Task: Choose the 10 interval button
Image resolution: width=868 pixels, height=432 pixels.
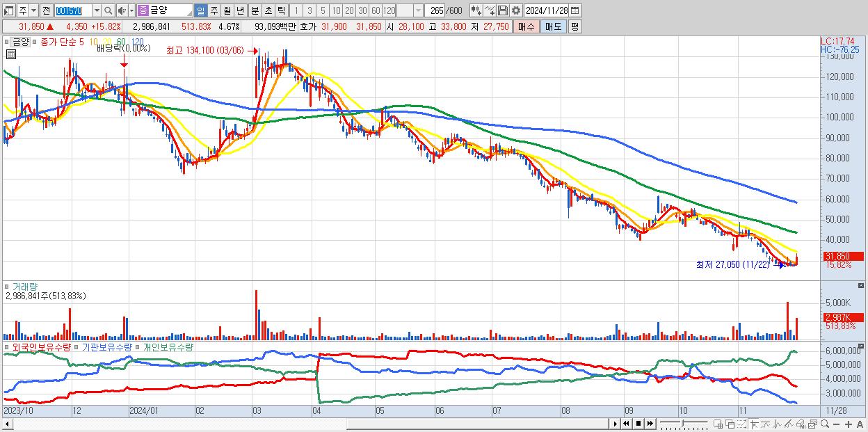Action: coord(336,10)
